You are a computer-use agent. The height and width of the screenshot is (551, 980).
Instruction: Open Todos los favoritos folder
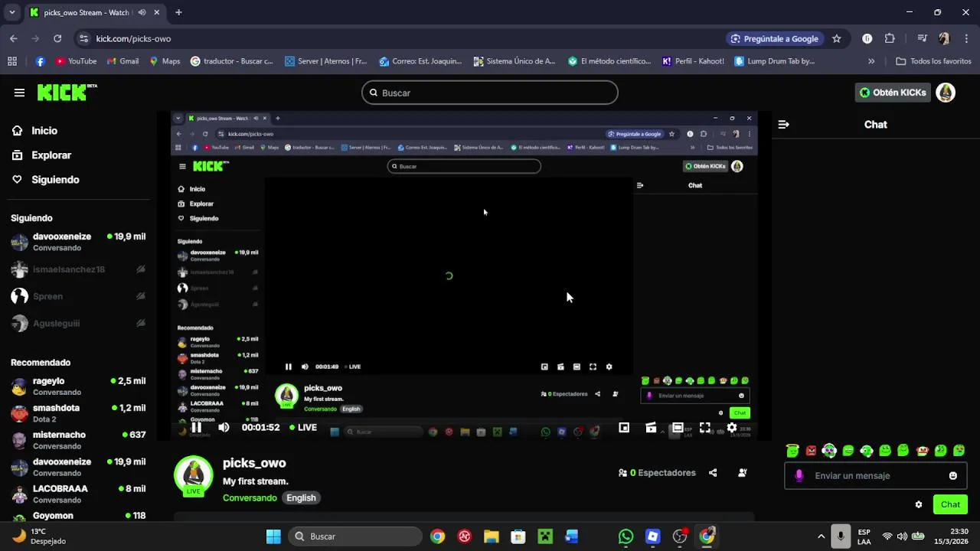[x=933, y=61]
